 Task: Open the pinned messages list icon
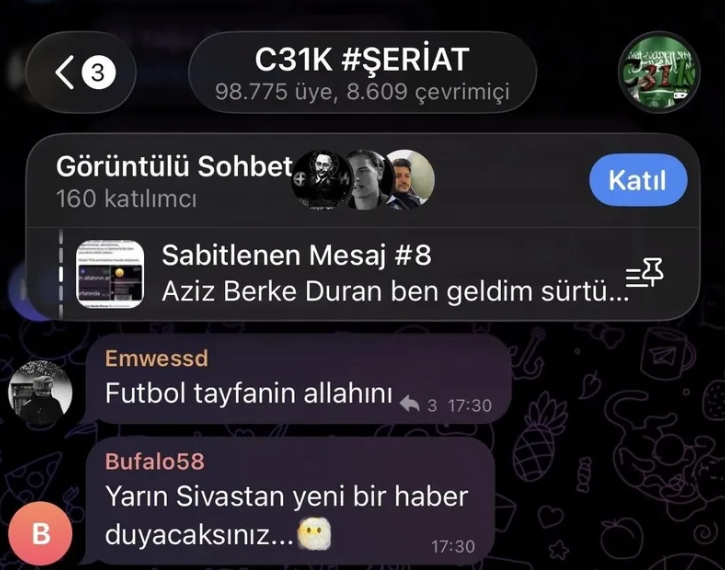click(644, 273)
